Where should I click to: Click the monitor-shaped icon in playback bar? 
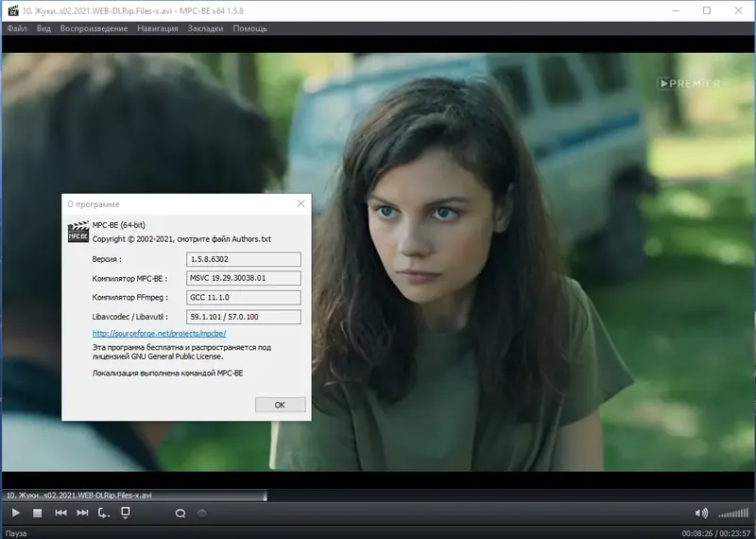126,513
